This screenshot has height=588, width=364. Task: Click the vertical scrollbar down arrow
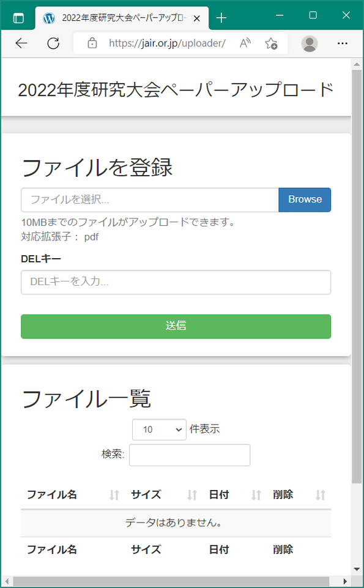point(357,569)
